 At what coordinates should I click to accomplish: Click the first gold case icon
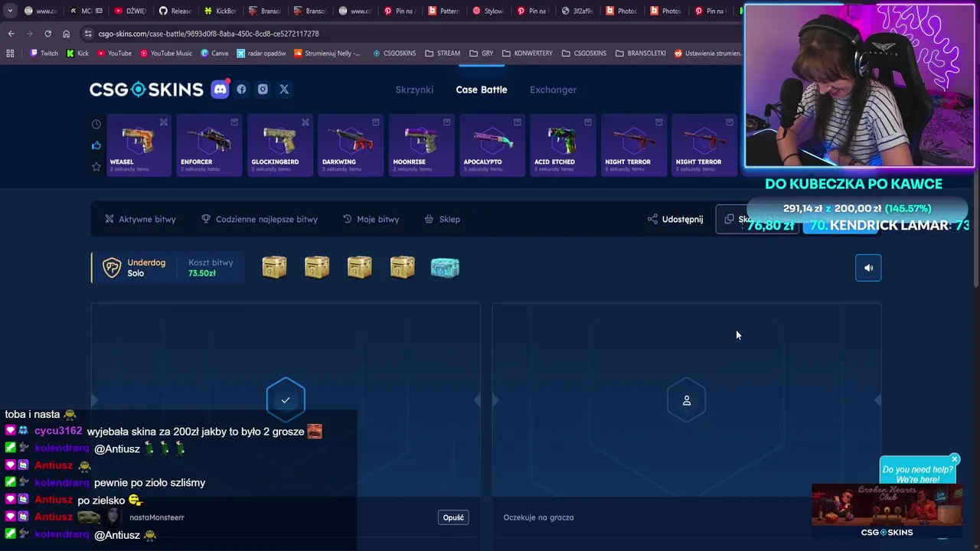tap(274, 267)
